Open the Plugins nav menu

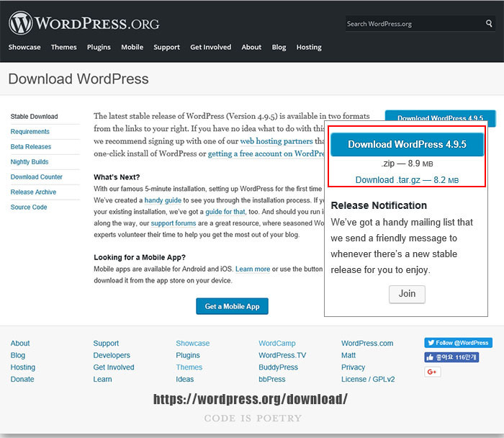pyautogui.click(x=99, y=47)
